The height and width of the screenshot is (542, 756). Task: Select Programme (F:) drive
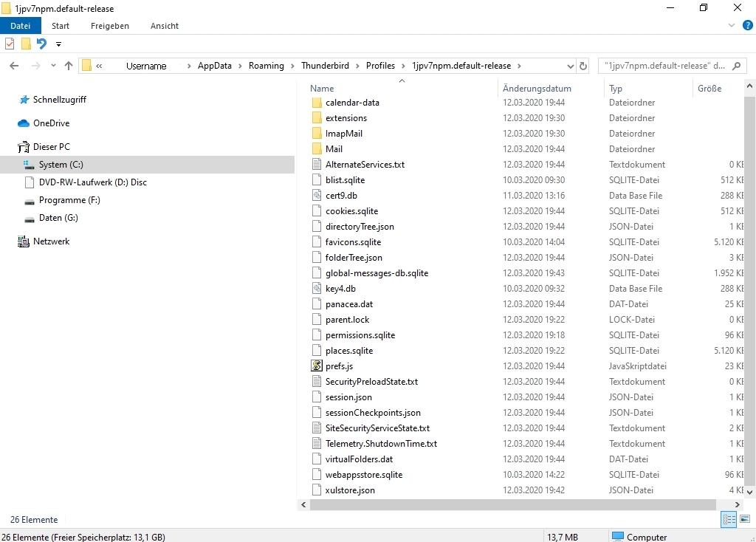click(69, 200)
